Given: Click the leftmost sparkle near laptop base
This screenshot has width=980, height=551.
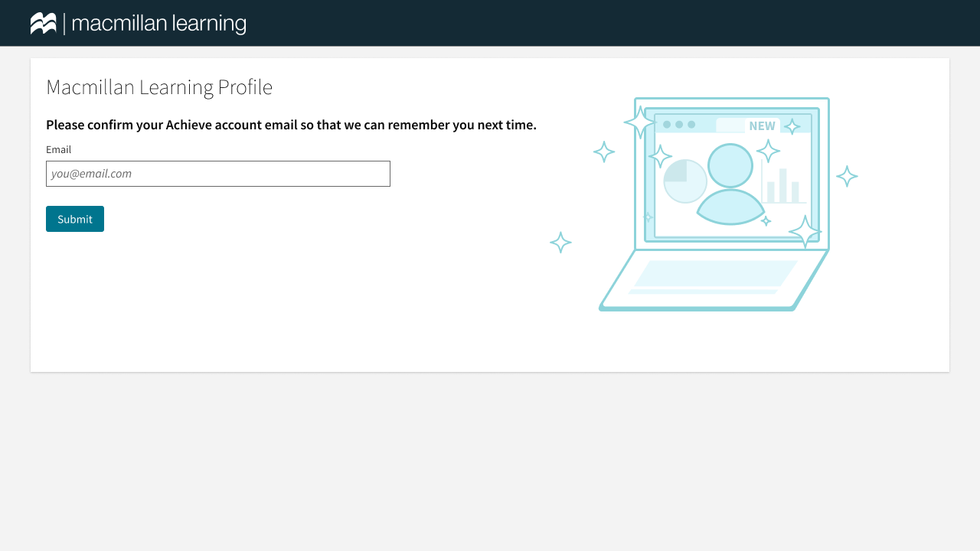Looking at the screenshot, I should pos(560,243).
